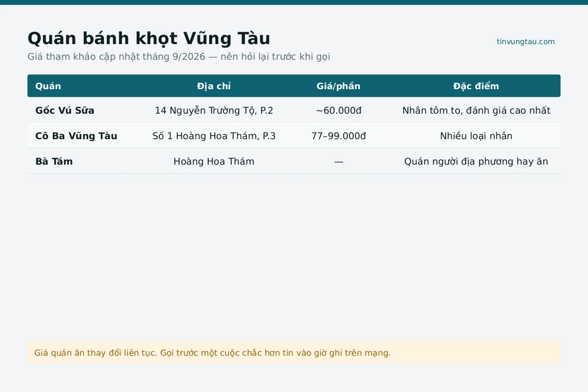This screenshot has height=392, width=588.
Task: Click the Quán column header
Action: coord(48,86)
